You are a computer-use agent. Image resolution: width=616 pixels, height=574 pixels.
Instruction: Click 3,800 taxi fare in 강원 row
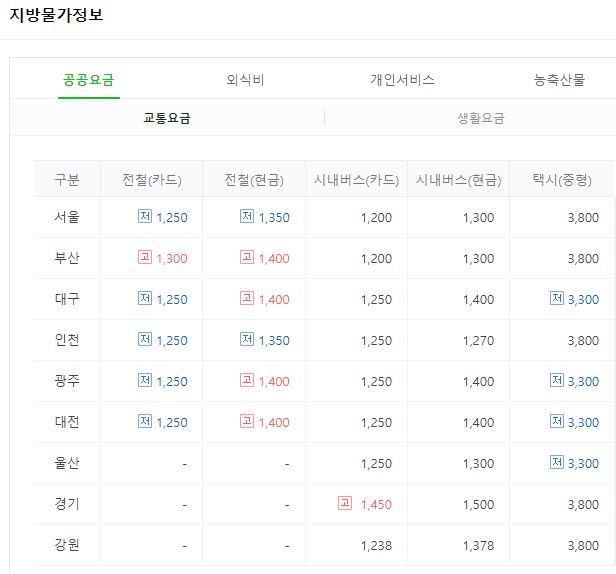(583, 546)
